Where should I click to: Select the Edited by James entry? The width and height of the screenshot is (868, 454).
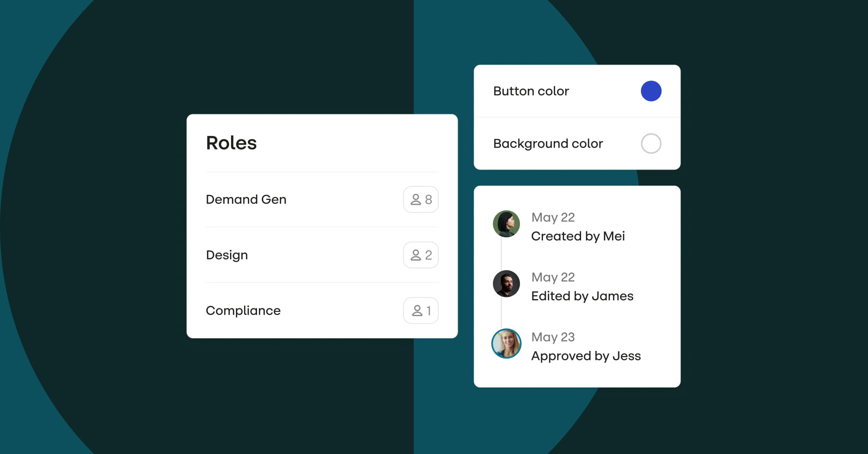tap(582, 296)
